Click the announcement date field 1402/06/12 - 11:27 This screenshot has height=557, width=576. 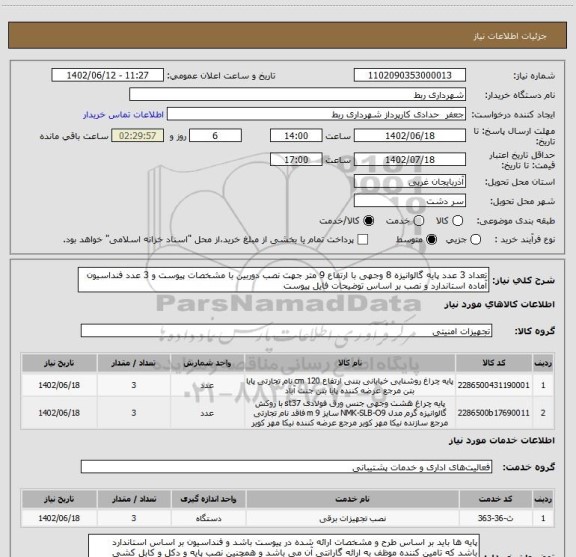(x=108, y=75)
